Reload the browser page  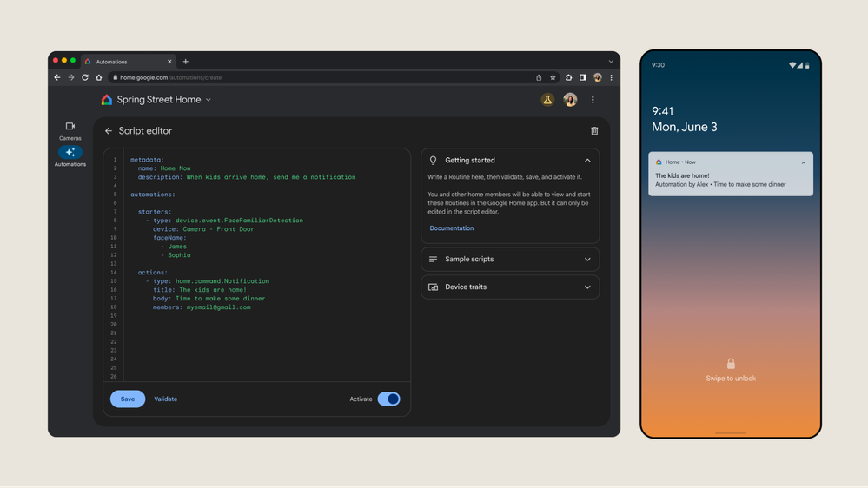point(84,77)
